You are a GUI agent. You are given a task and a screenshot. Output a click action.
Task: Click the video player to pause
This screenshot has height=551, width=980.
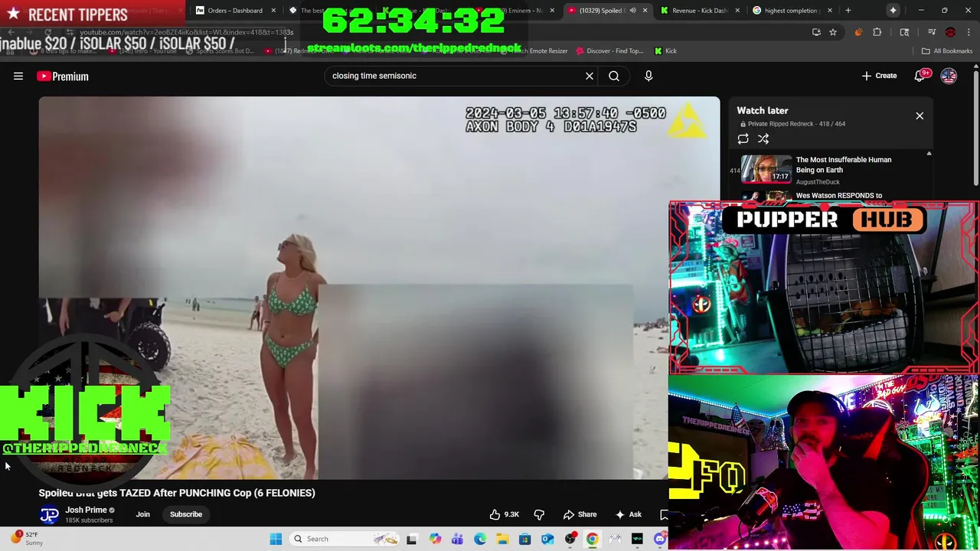coord(379,287)
